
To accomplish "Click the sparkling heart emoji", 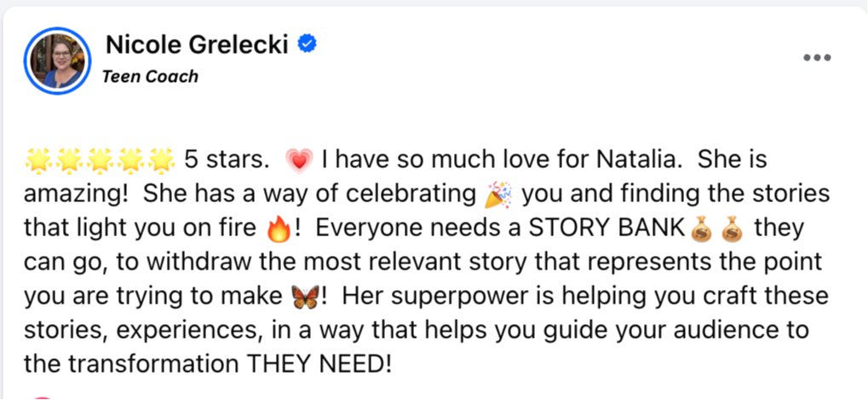I will 299,159.
